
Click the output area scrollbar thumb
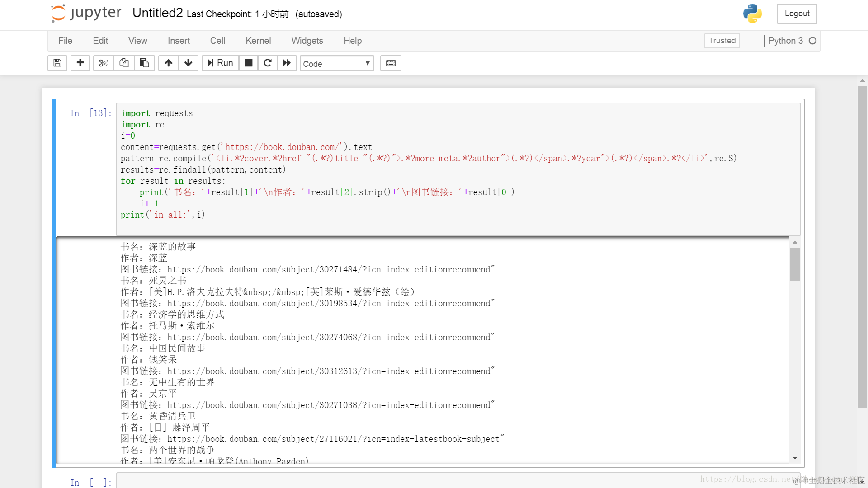[x=795, y=264]
